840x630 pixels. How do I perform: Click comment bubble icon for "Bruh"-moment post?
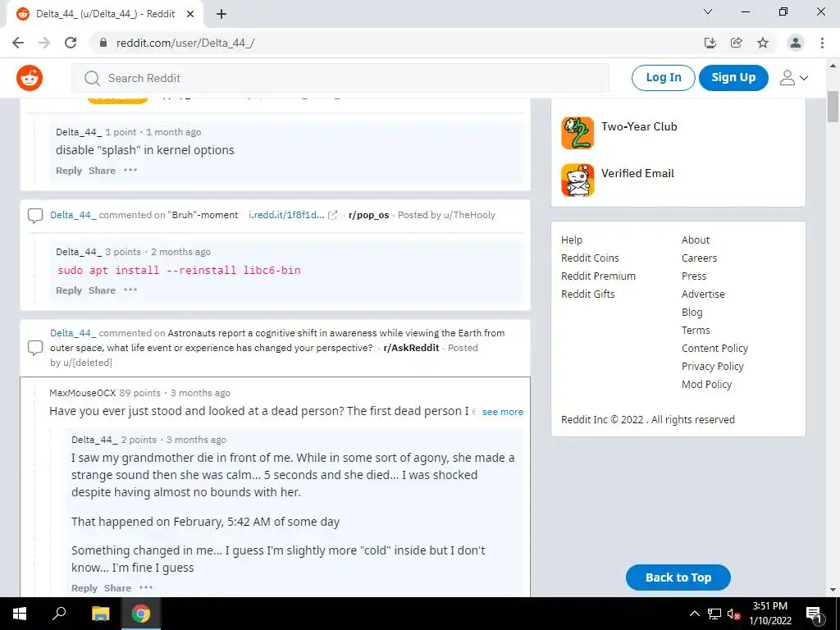point(35,216)
